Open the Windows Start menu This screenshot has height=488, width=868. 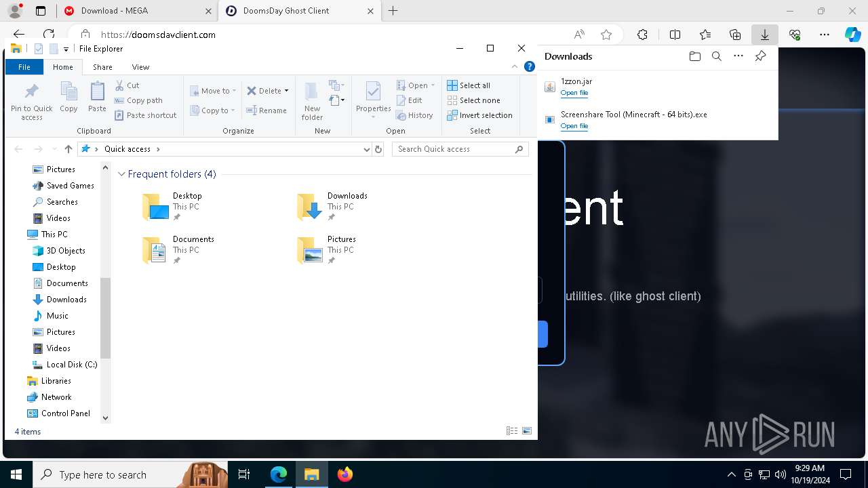(16, 474)
